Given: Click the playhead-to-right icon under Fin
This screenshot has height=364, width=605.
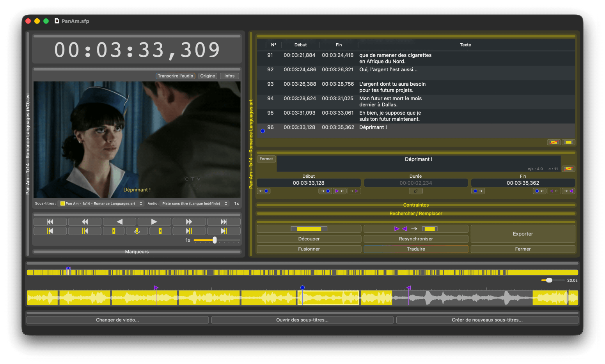Looking at the screenshot, I should pyautogui.click(x=478, y=191).
